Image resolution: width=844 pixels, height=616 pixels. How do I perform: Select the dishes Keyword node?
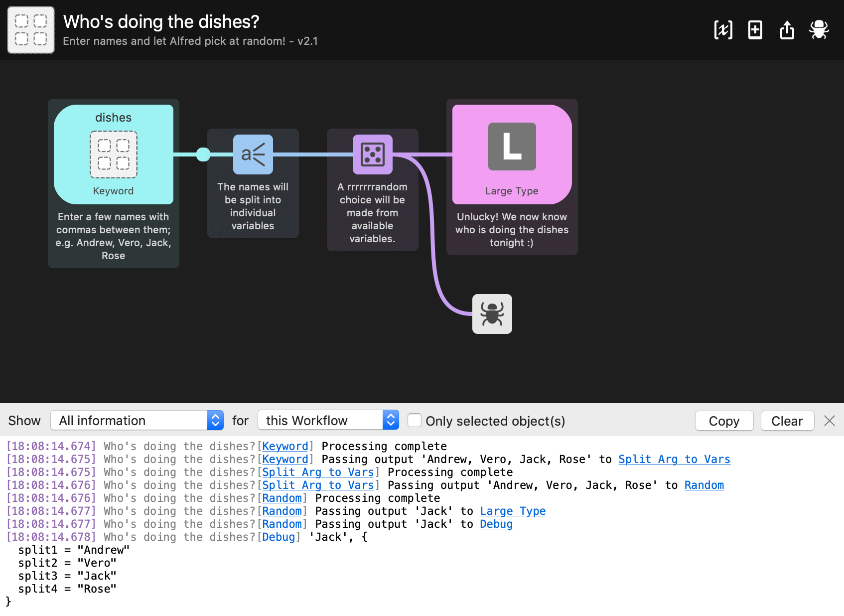(113, 154)
